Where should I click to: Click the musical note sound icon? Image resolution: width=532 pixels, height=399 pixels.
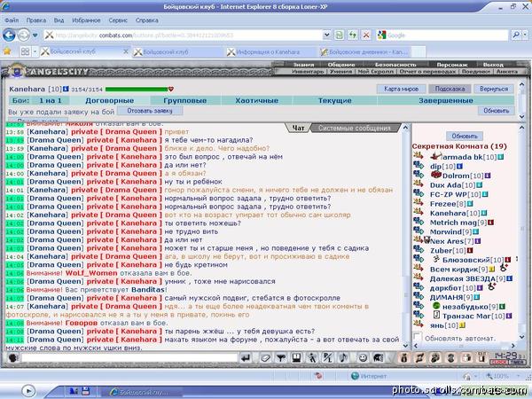coord(343,358)
